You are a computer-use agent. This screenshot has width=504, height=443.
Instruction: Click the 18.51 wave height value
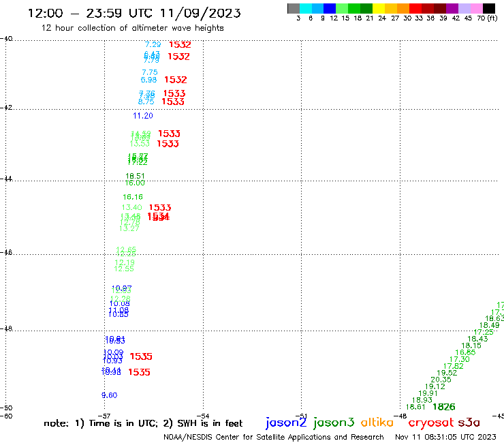point(135,176)
